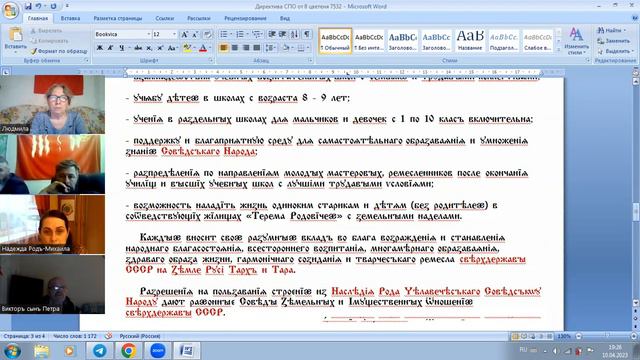Open the Ссылки ribbon tab

164,18
